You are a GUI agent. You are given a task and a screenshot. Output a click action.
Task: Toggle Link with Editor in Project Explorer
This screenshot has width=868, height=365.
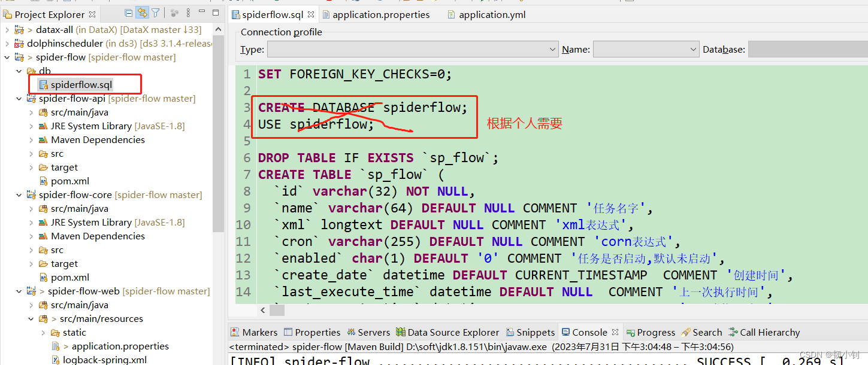(142, 13)
